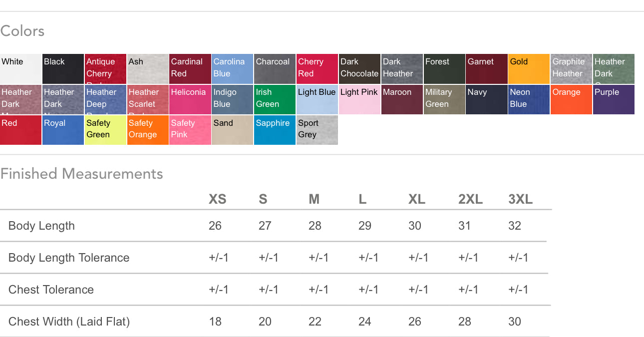Screen dimensions: 644x337
Task: Select the Irish Green swatch
Action: pos(275,99)
